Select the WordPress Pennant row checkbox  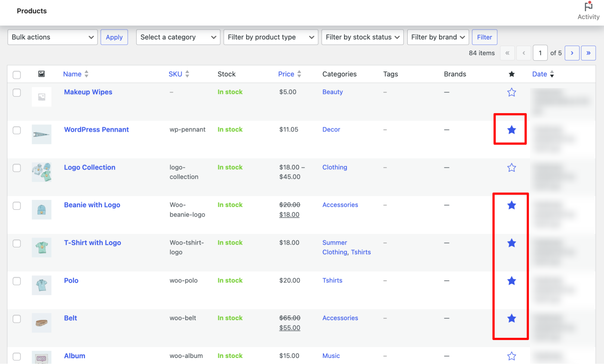click(17, 130)
